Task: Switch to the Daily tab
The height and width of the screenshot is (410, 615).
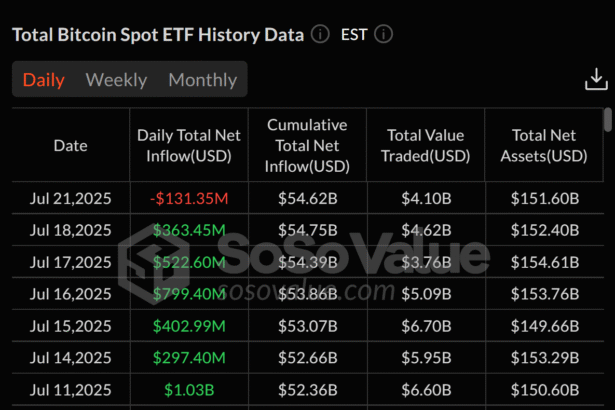Action: click(44, 80)
